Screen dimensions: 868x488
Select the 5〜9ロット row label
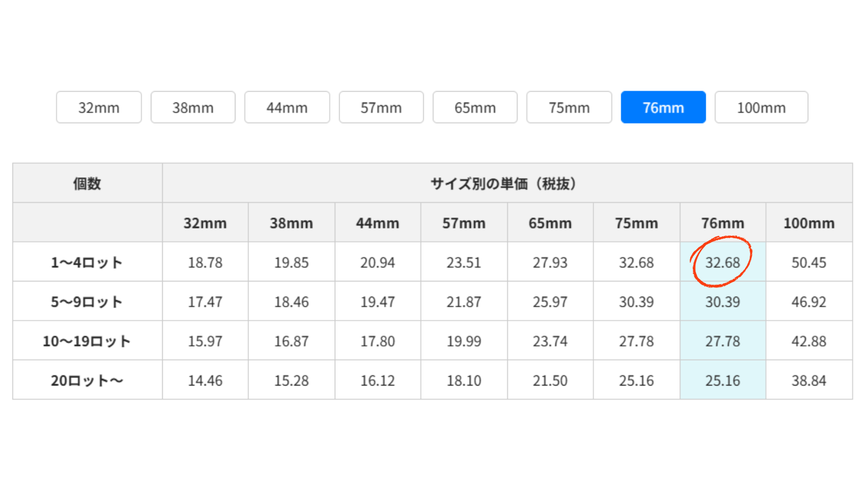click(87, 302)
